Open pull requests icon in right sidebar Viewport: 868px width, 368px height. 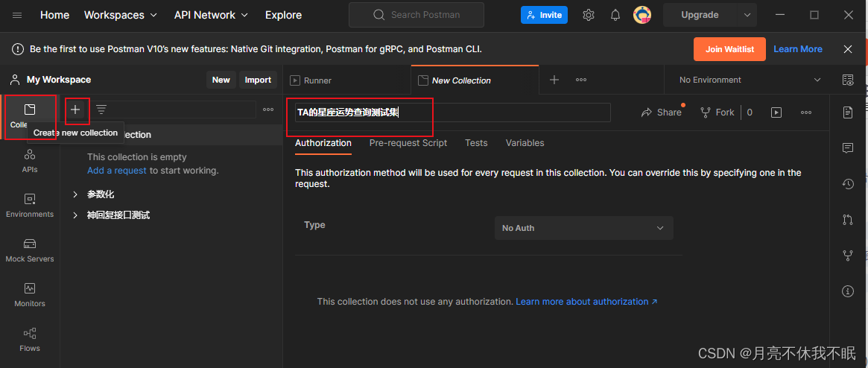coord(848,219)
